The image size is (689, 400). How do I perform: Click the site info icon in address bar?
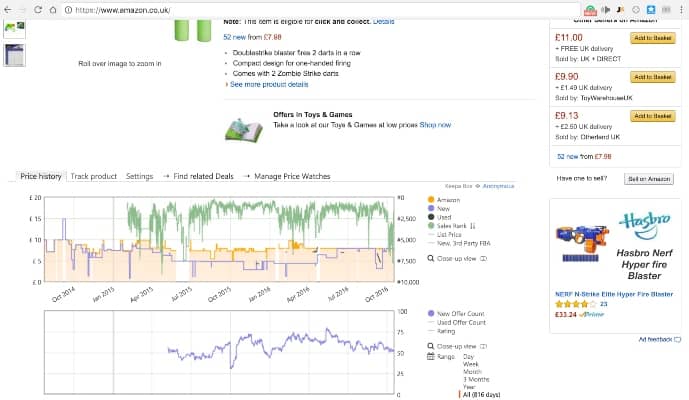[69, 10]
